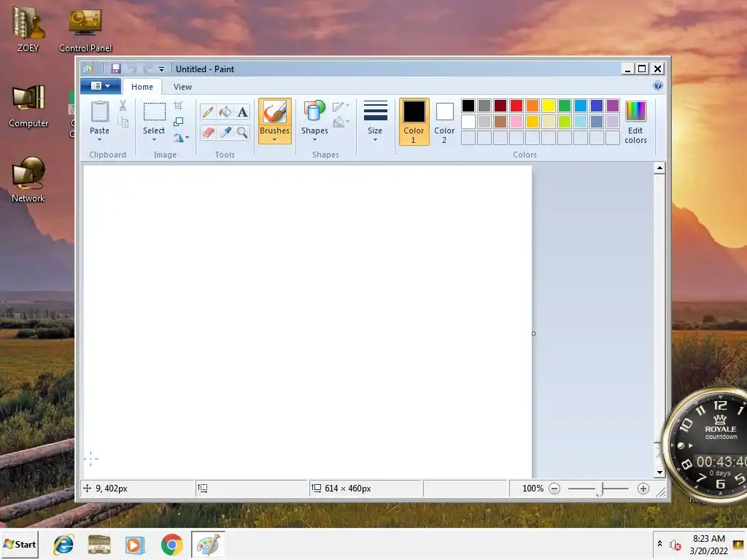The width and height of the screenshot is (747, 560).
Task: Open Internet Explorer from taskbar
Action: [x=63, y=544]
